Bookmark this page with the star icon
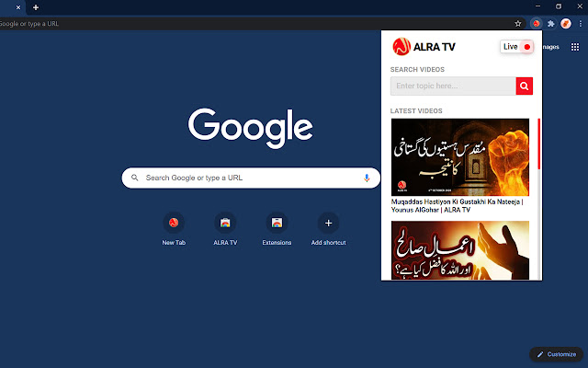 pos(518,24)
